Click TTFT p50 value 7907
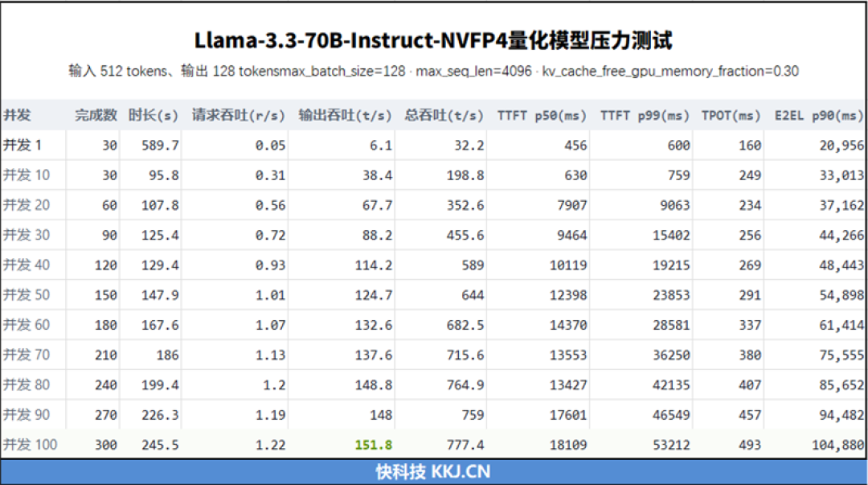 coord(572,206)
